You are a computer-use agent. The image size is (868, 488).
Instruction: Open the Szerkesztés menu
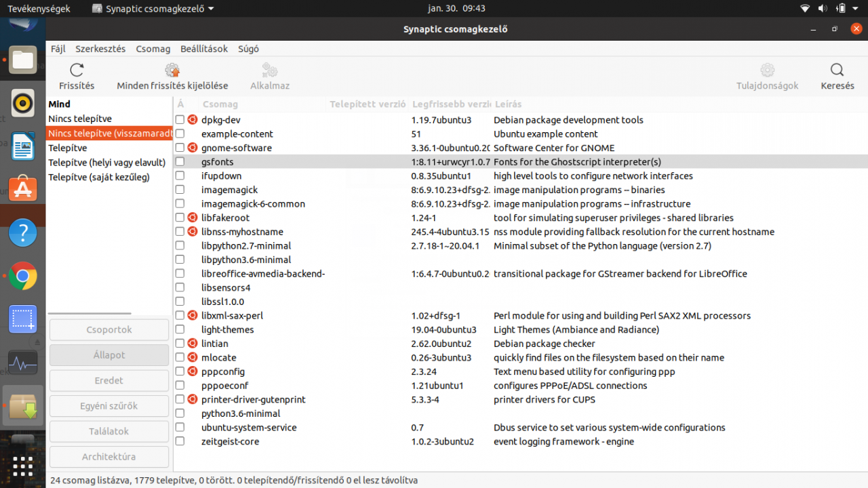(x=100, y=49)
